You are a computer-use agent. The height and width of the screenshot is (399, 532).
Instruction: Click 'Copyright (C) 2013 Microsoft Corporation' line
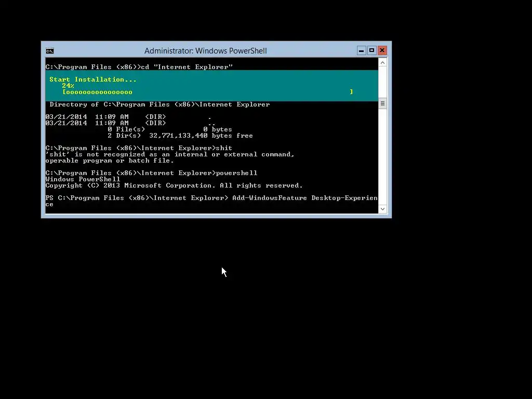174,185
